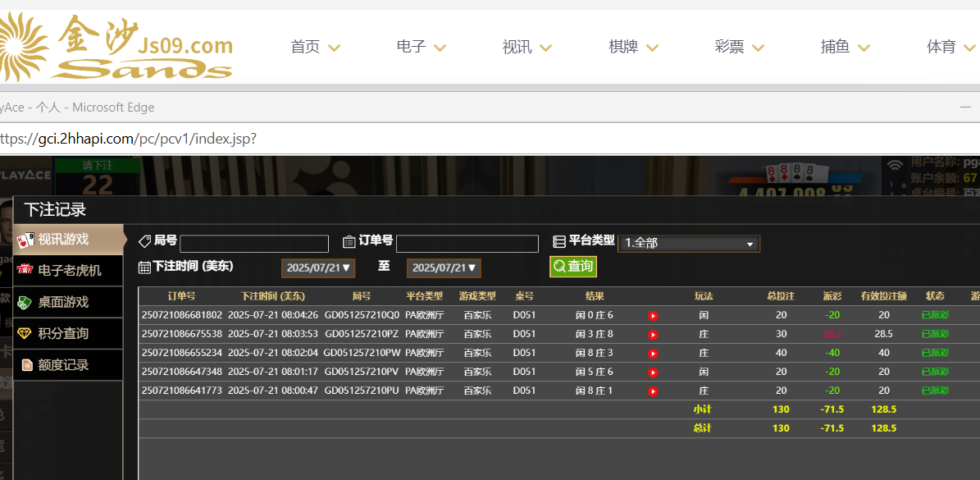Open start date 2025/07/21 picker
980x480 pixels.
click(318, 268)
